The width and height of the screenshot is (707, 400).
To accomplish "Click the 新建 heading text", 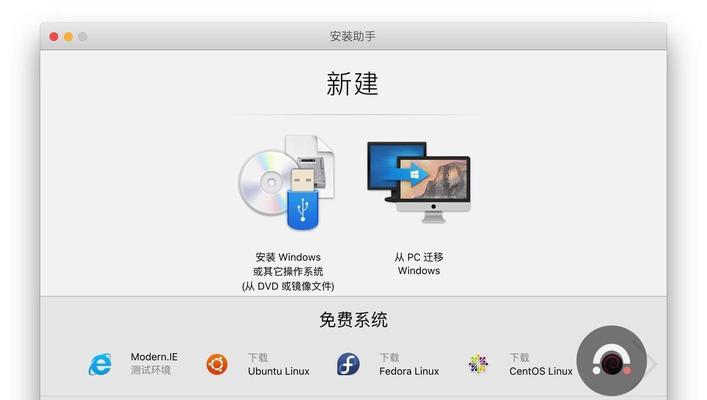I will pyautogui.click(x=352, y=84).
